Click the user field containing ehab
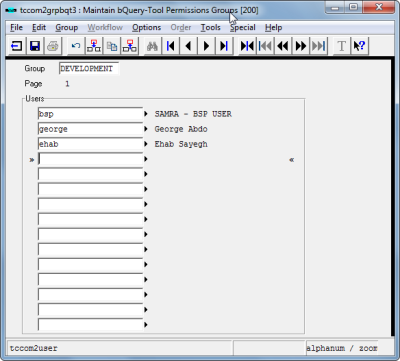This screenshot has width=400, height=361. [x=90, y=144]
